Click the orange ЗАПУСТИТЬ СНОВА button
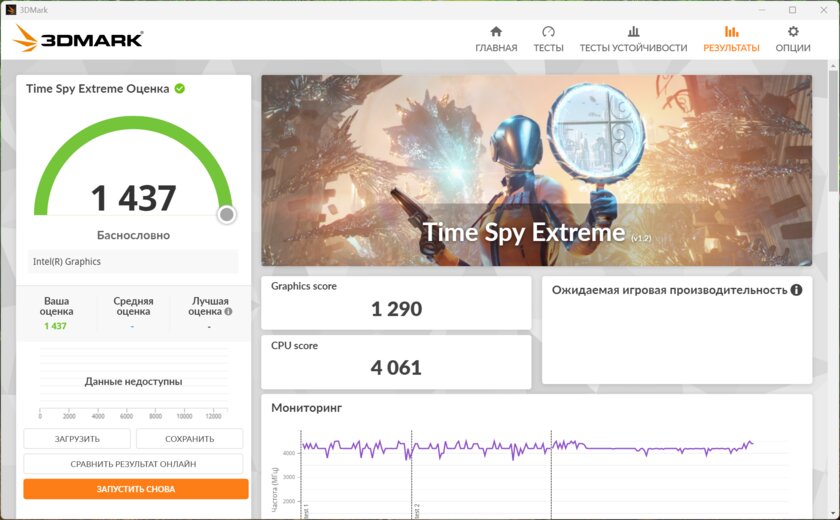 (x=136, y=489)
